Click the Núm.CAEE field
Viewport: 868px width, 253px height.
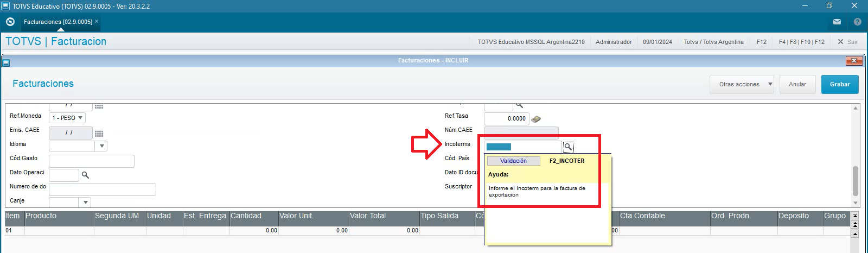click(x=521, y=132)
